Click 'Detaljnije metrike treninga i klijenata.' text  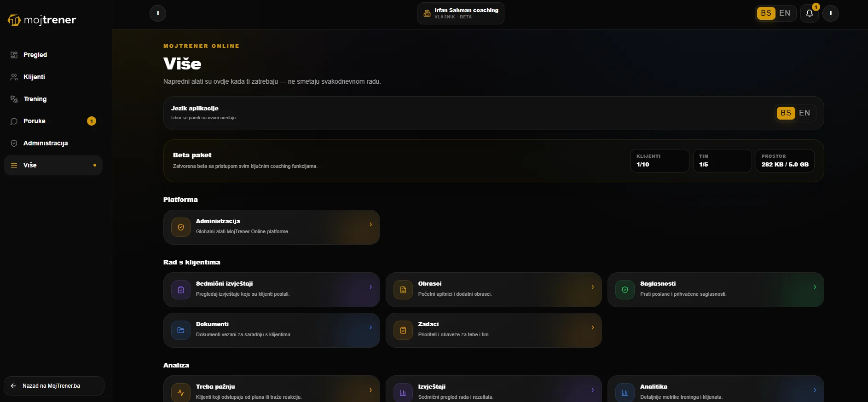tap(681, 397)
